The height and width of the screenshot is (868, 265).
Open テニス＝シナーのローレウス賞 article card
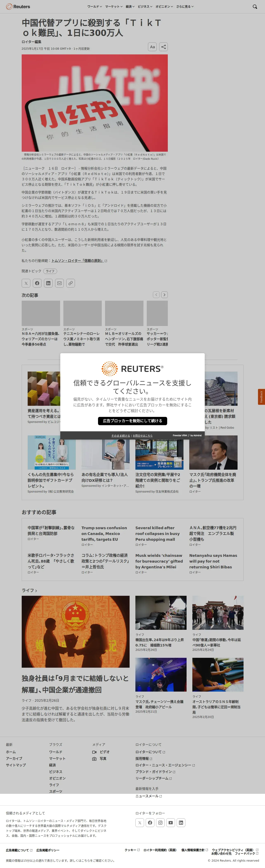pyautogui.click(x=82, y=324)
